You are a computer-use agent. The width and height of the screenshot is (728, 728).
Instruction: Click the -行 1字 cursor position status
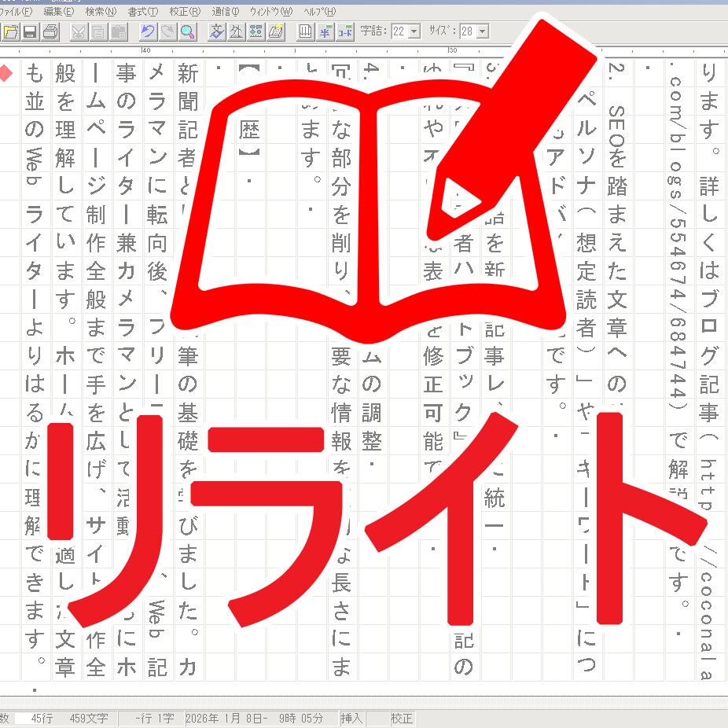(x=155, y=719)
